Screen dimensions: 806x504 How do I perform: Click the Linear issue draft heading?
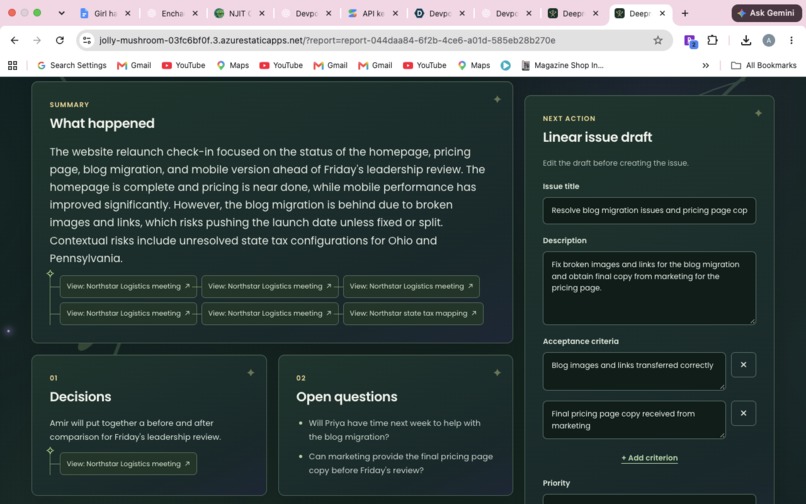point(597,137)
